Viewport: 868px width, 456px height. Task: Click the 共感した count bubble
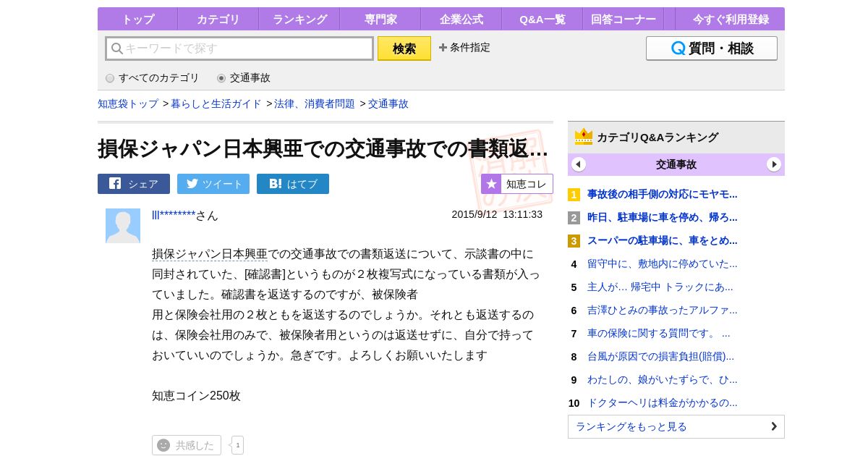click(237, 445)
